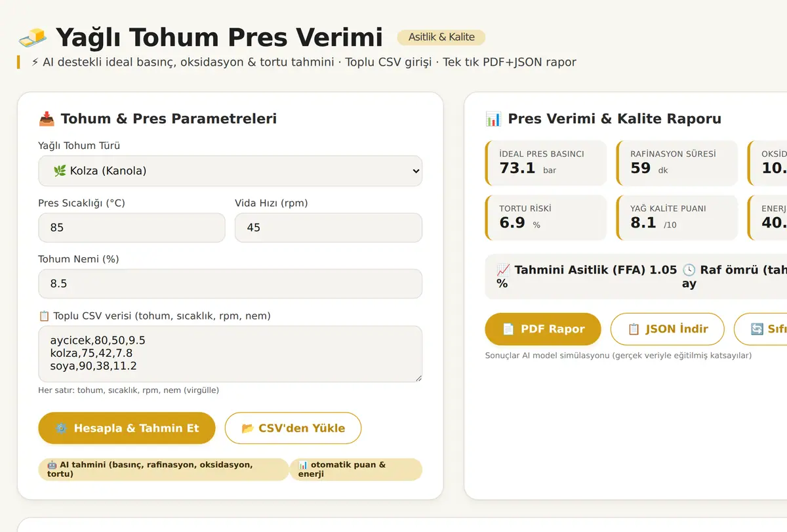
Task: Click the Tohum Nemi field showing 8.5
Action: click(230, 284)
